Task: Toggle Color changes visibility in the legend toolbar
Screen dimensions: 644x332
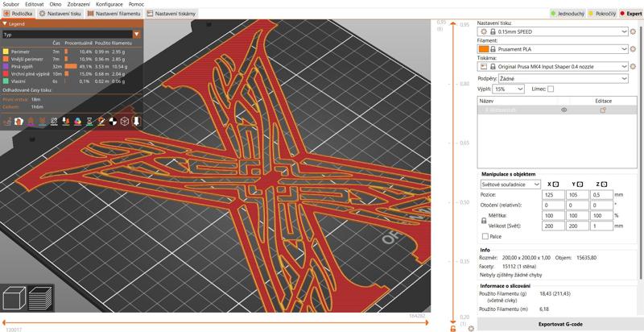Action: 77,122
